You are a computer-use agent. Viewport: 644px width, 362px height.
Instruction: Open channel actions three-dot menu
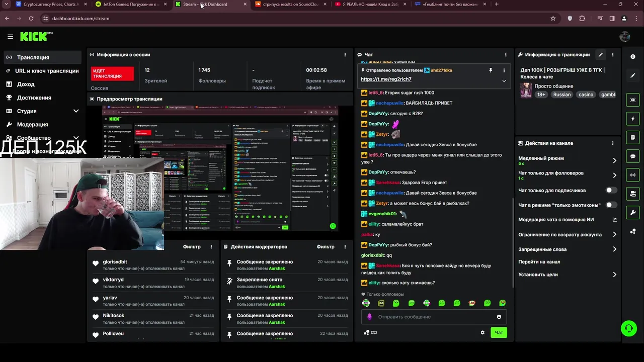[612, 143]
